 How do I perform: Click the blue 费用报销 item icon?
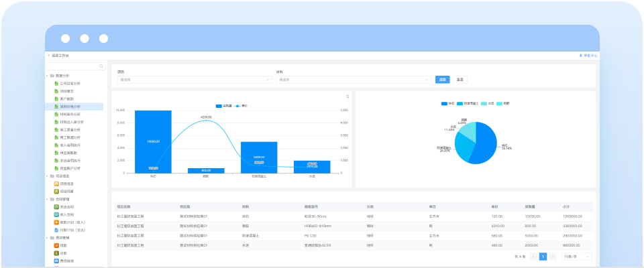[x=56, y=261]
